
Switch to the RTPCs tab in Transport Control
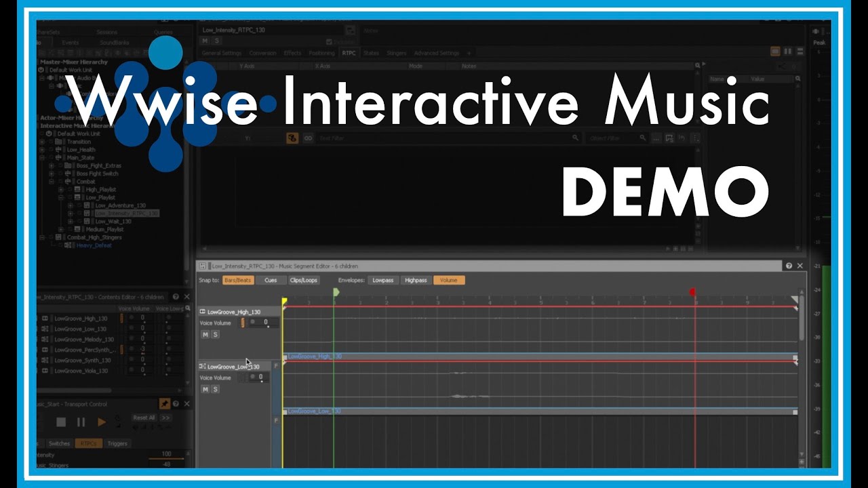click(x=88, y=443)
